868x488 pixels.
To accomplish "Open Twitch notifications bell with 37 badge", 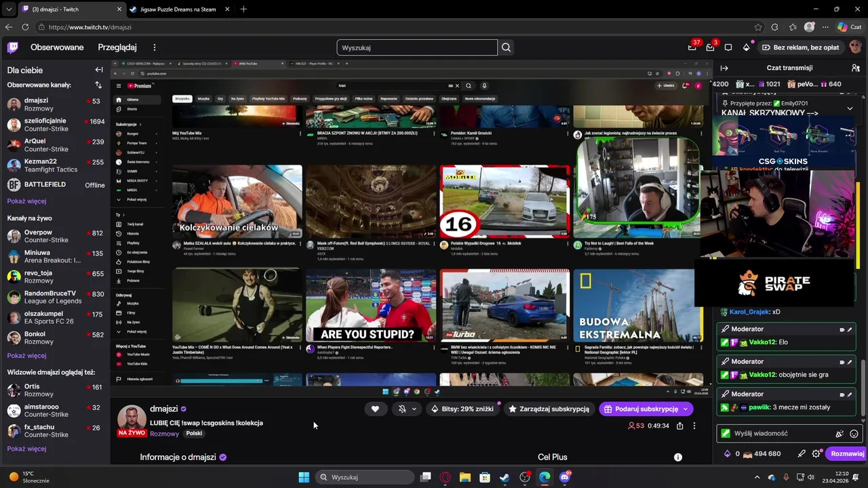I will (x=692, y=47).
